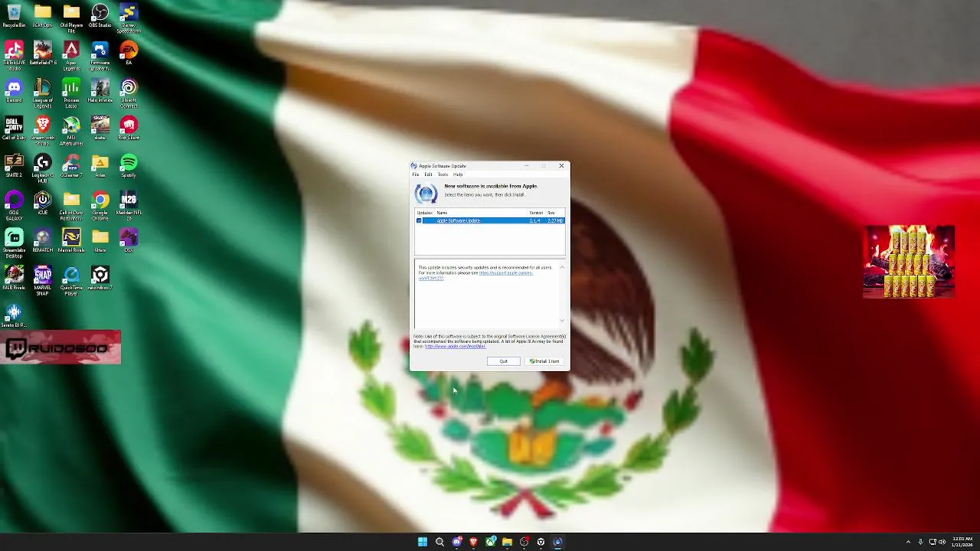Open the support.apple.com link in description
Image resolution: width=980 pixels, height=551 pixels.
[505, 272]
